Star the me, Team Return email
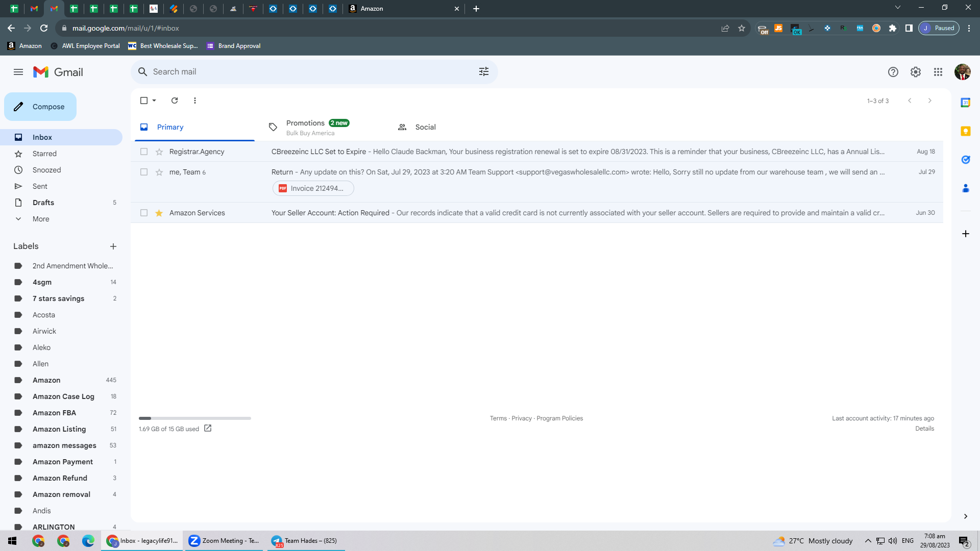This screenshot has height=551, width=980. click(159, 172)
